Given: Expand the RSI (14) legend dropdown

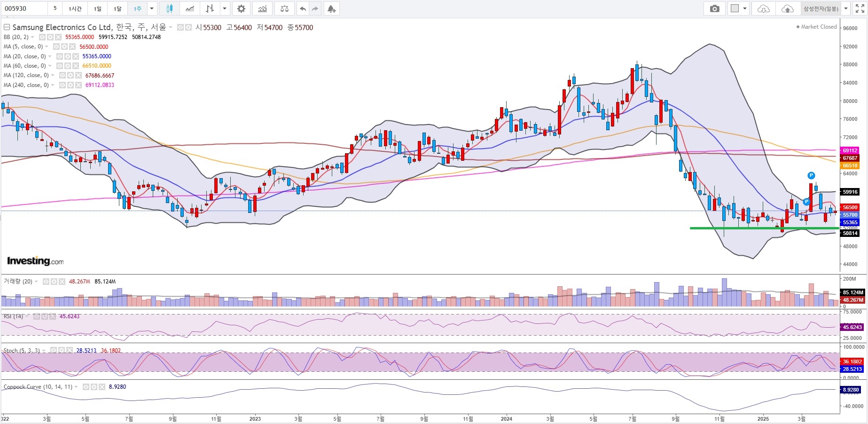Looking at the screenshot, I should 27,316.
